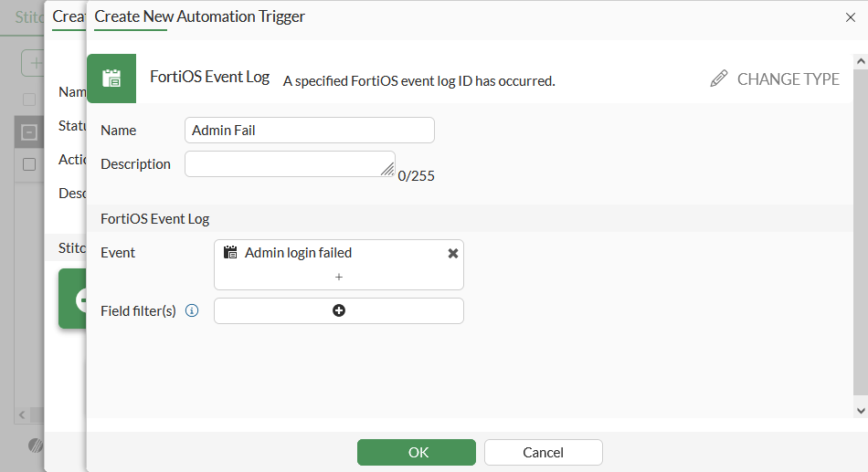Click into the Description text area
Screen dimensions: 868x472
click(x=289, y=163)
